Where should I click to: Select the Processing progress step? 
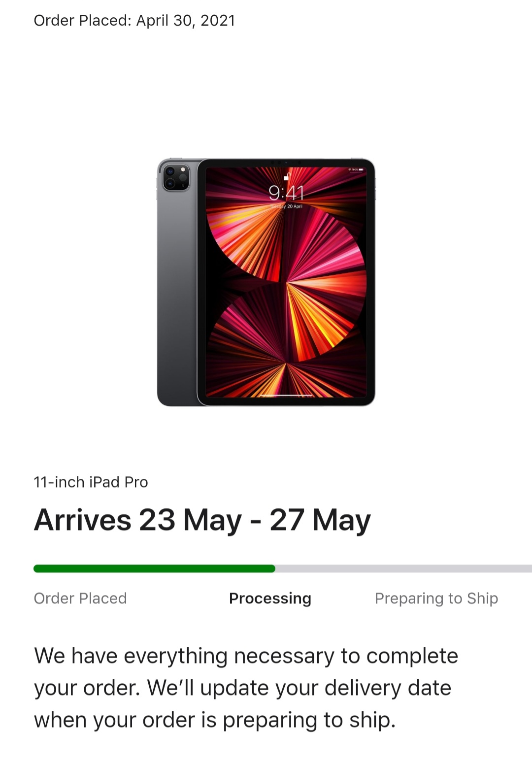pos(270,598)
